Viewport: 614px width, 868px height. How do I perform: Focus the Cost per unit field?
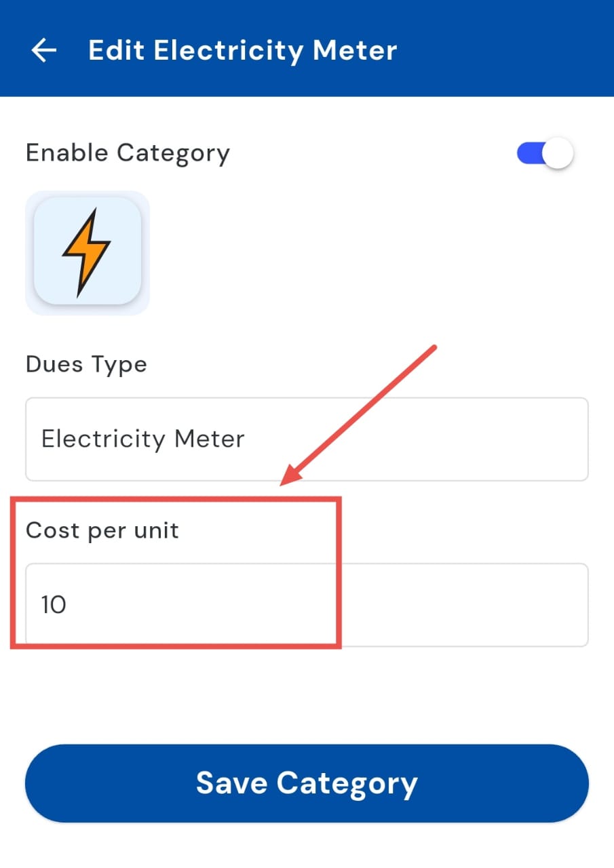click(307, 604)
